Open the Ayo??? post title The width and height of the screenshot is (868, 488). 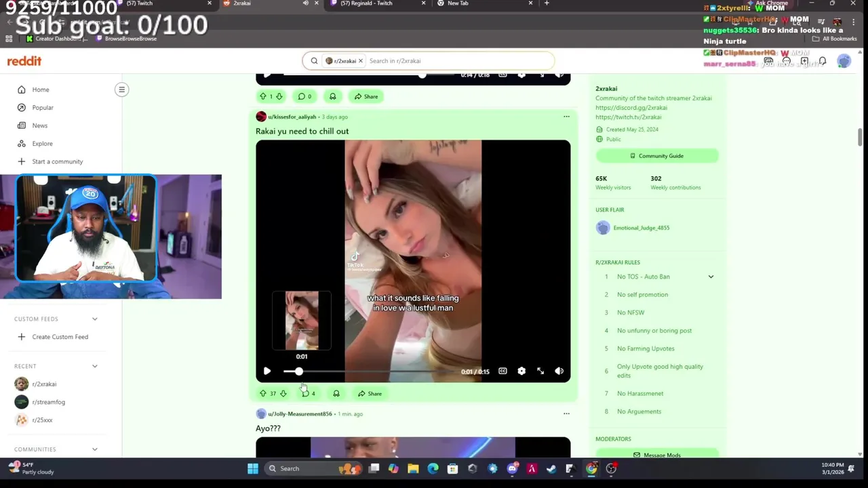[268, 428]
